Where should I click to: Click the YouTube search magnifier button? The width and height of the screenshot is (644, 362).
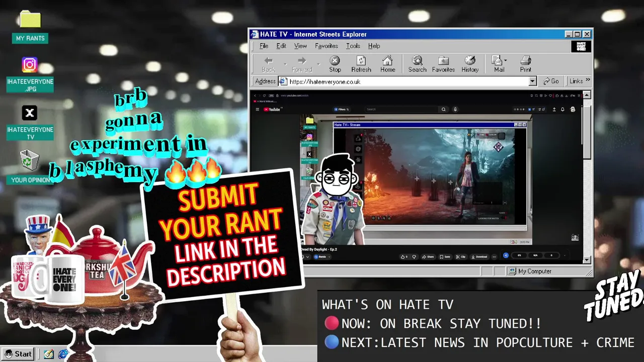[443, 109]
